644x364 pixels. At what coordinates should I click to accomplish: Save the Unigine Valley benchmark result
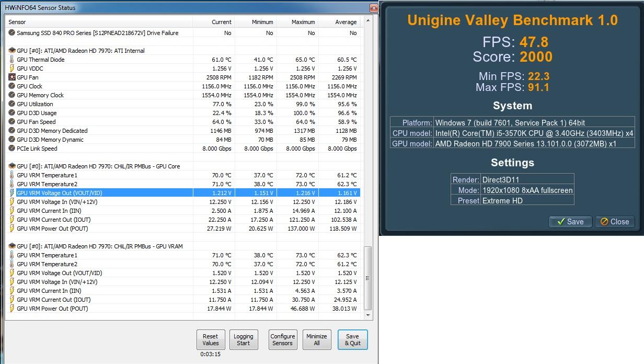(x=570, y=222)
